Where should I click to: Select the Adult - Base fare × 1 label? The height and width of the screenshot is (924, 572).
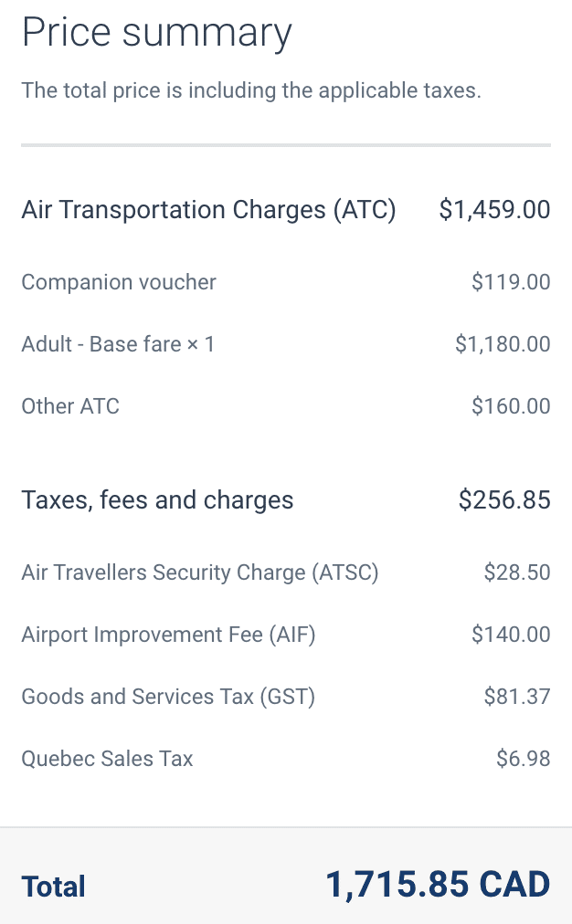tap(118, 344)
